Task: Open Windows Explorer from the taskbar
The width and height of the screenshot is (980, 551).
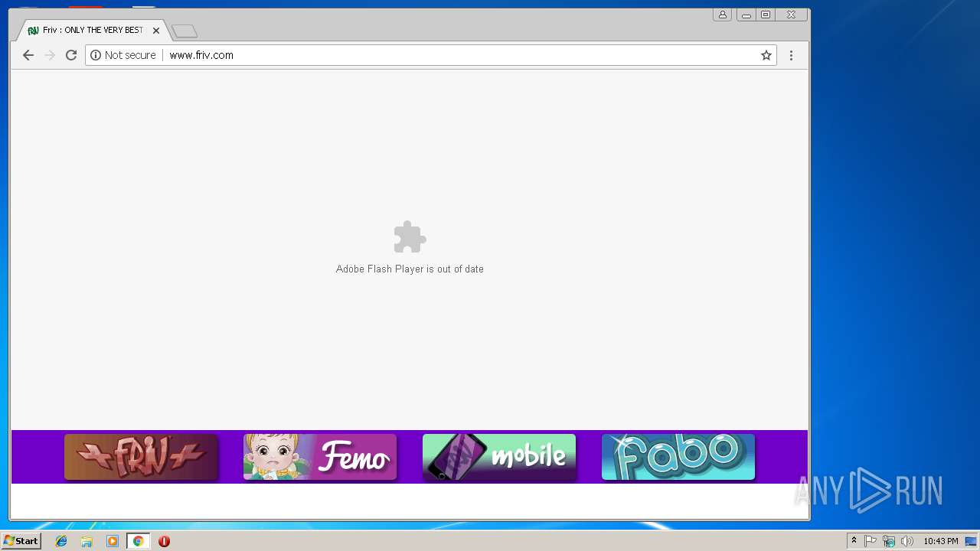Action: 87,541
